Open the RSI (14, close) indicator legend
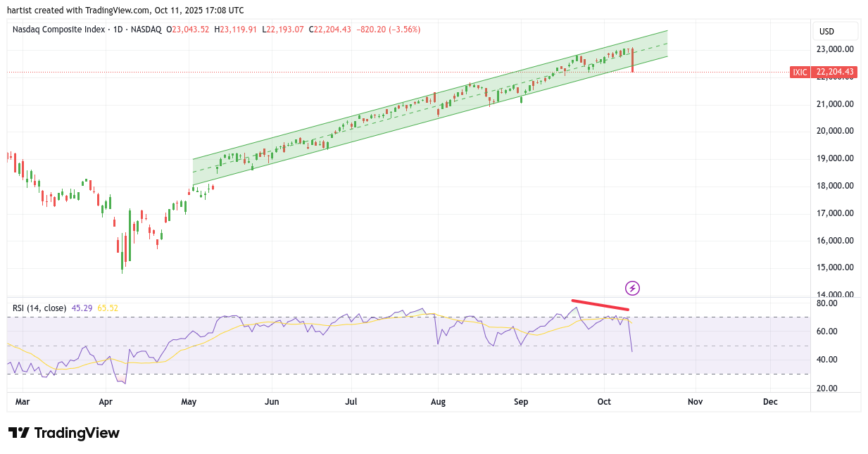 click(x=39, y=308)
